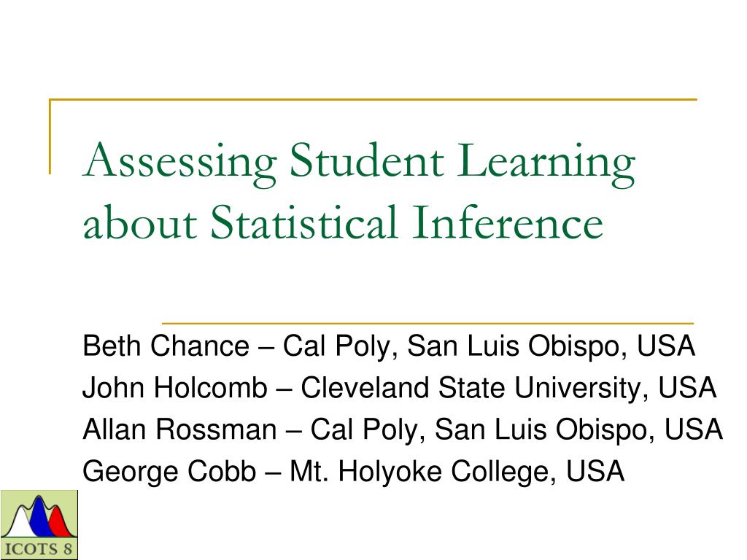
Task: Click the word 'Inference' in the title
Action: pos(508,222)
